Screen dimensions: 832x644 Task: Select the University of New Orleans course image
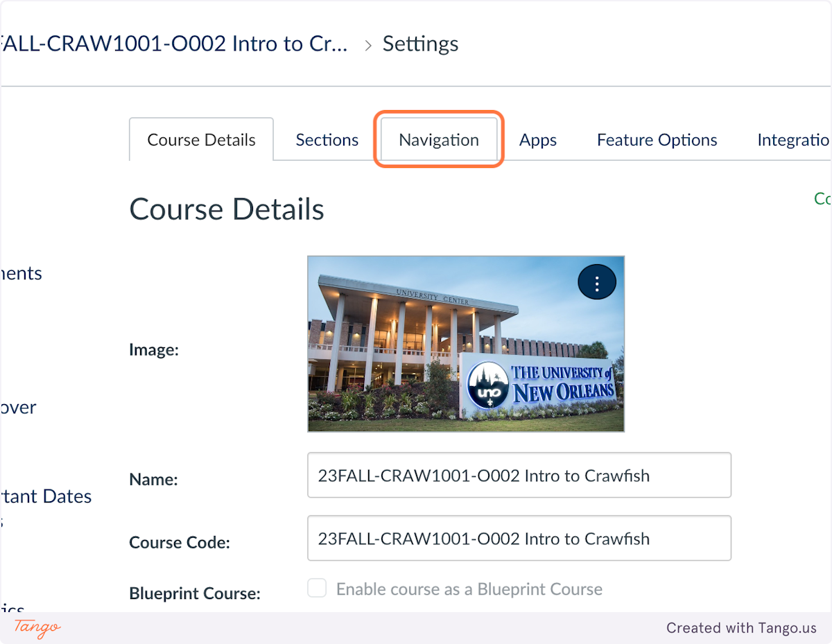(466, 344)
